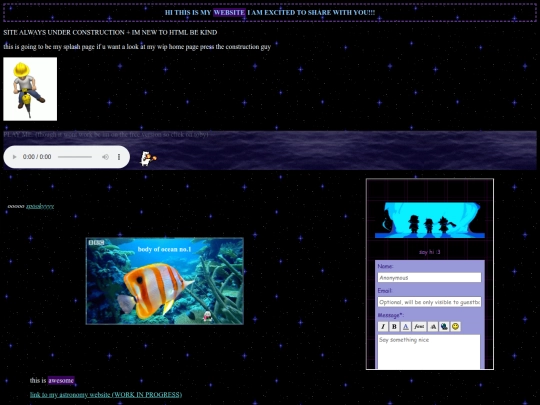Click the toby dog sprite next to player

coord(148,159)
